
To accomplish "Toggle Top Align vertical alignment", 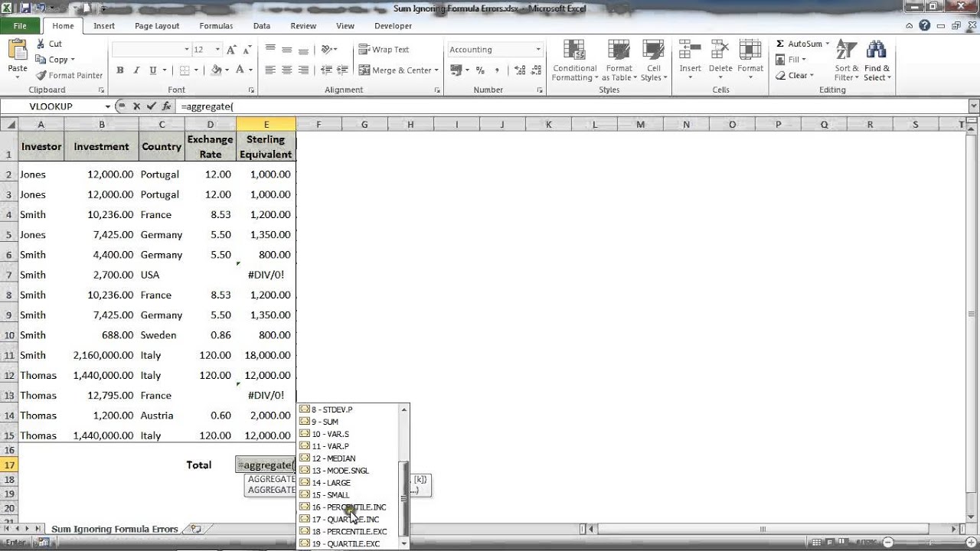I will point(270,49).
